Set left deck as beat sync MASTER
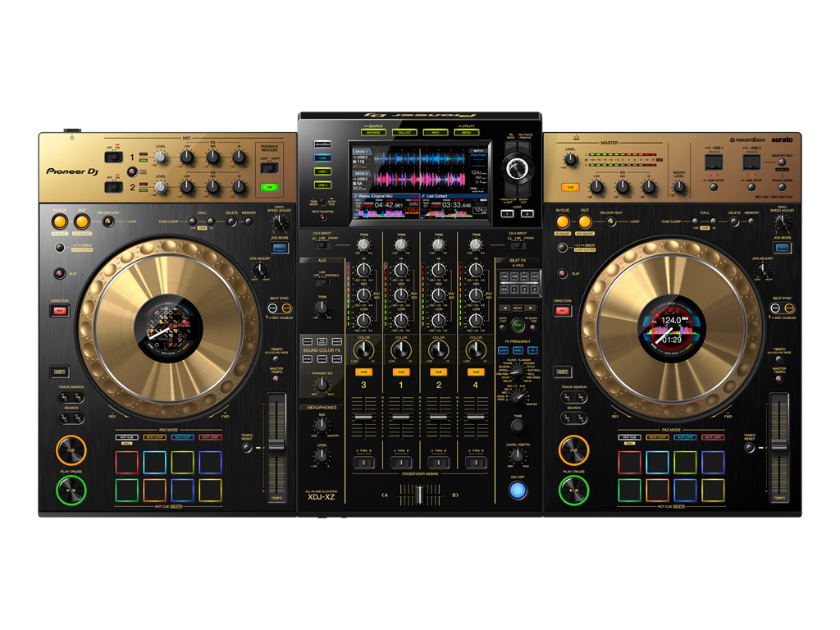The width and height of the screenshot is (840, 630). tap(286, 308)
